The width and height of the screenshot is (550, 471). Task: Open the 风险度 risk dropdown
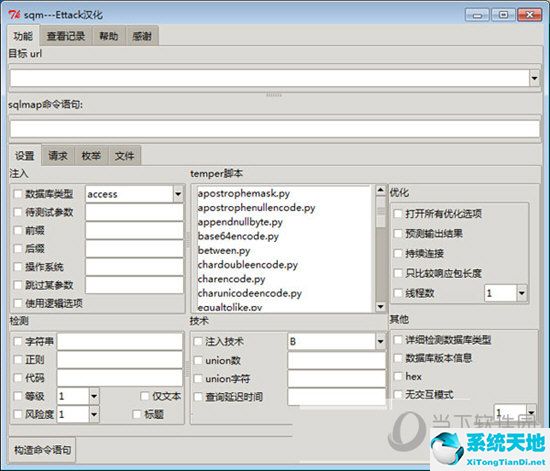[x=94, y=415]
